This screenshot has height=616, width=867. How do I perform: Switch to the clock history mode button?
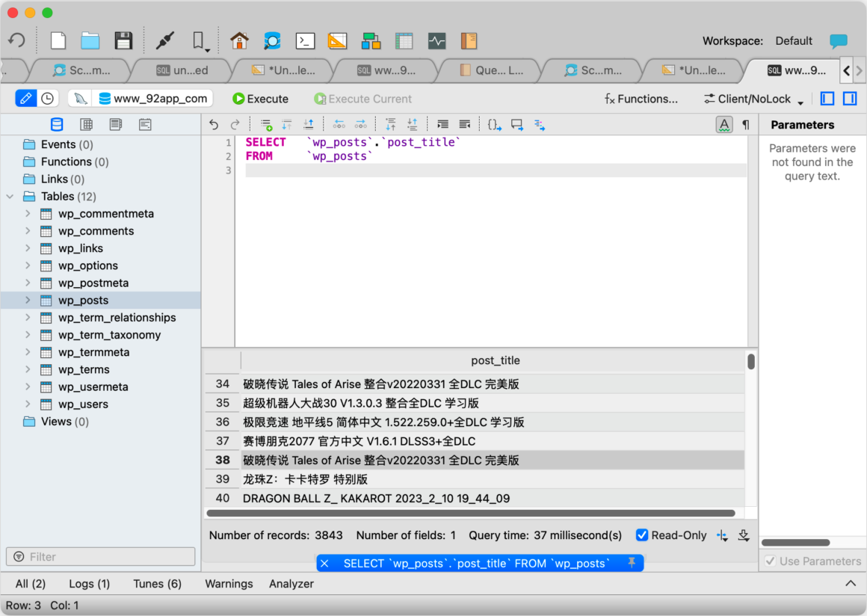48,99
